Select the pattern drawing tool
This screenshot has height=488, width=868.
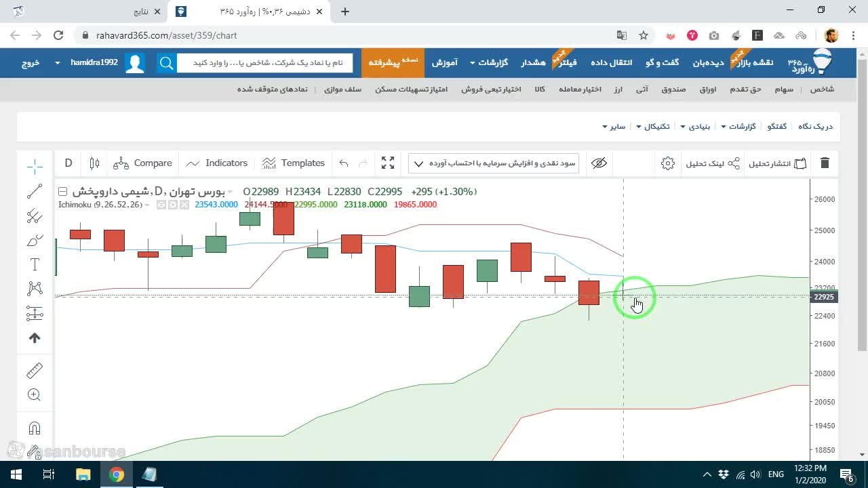(x=35, y=289)
